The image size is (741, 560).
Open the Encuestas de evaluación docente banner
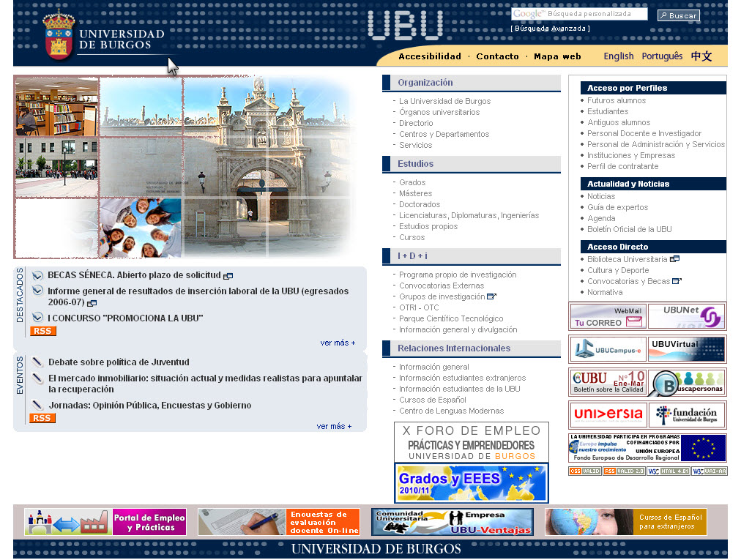[x=279, y=522]
